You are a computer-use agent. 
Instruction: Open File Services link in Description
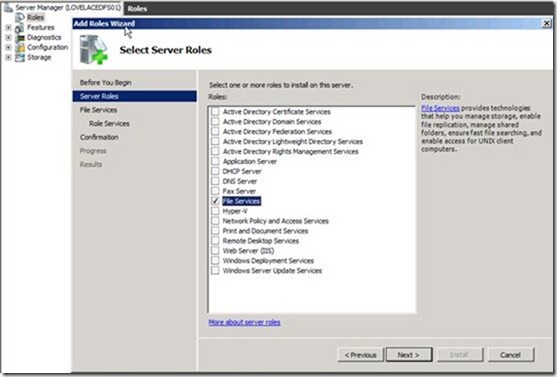[x=440, y=108]
